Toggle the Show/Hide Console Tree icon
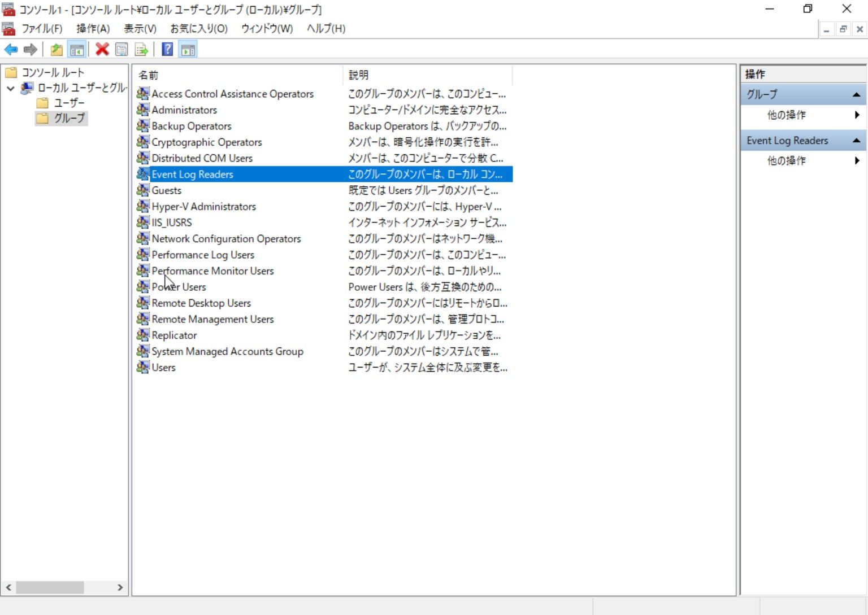The width and height of the screenshot is (868, 615). pyautogui.click(x=77, y=50)
